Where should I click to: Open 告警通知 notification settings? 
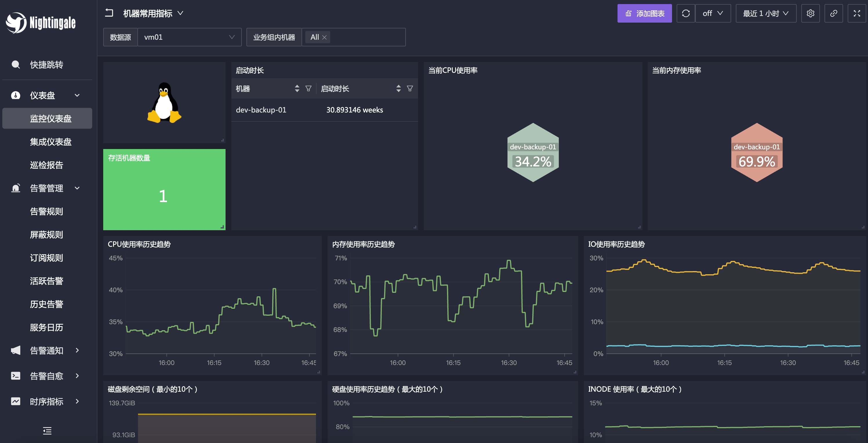click(x=46, y=350)
